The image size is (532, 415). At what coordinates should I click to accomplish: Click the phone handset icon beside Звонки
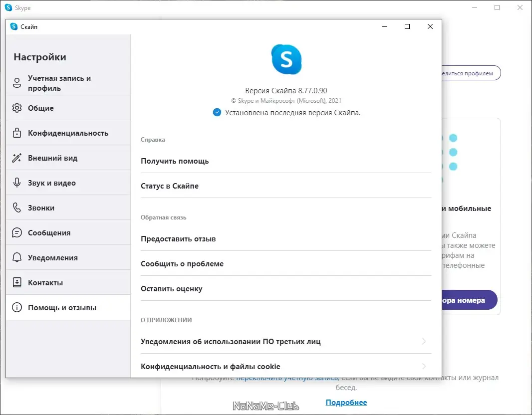tap(17, 207)
